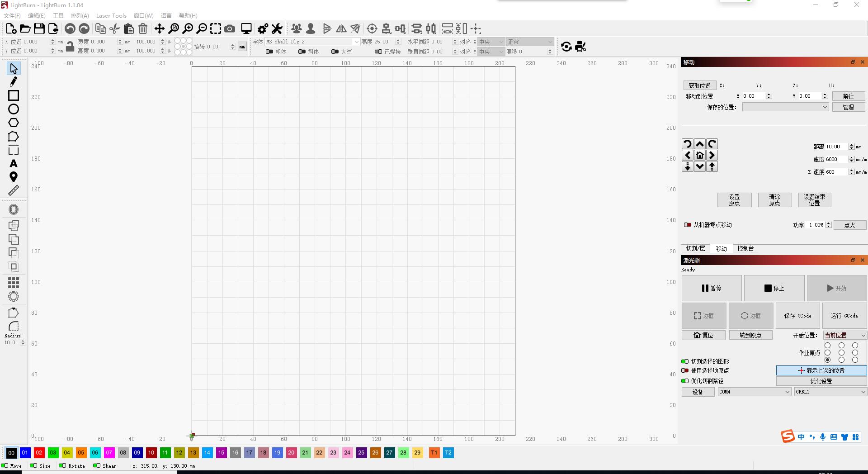Open the 保存的位置 dropdown
The width and height of the screenshot is (868, 474).
click(x=785, y=107)
